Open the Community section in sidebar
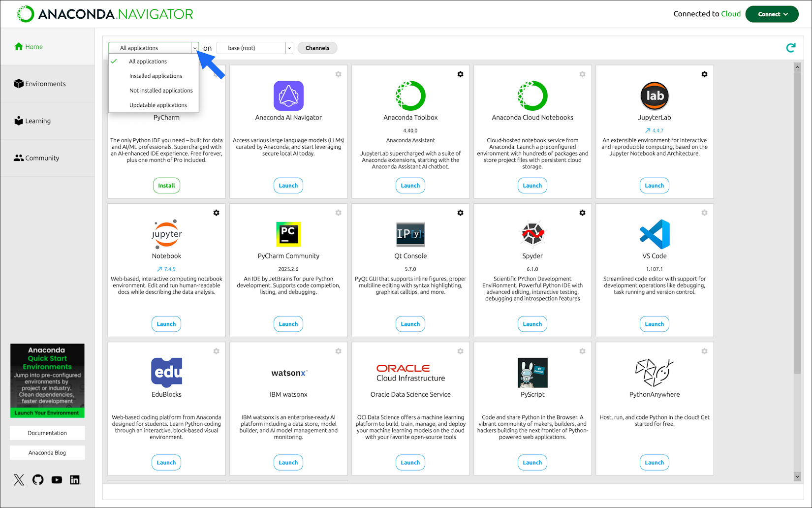Image resolution: width=812 pixels, height=508 pixels. click(x=41, y=158)
